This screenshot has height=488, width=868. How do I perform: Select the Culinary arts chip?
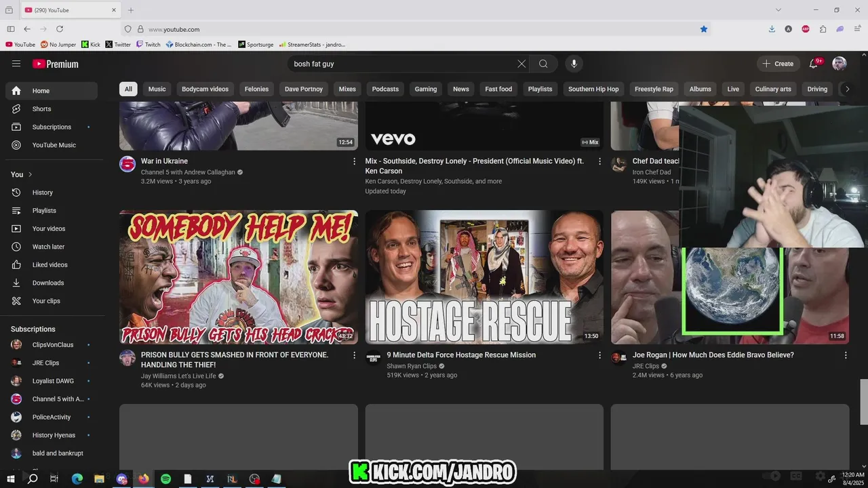(x=773, y=89)
